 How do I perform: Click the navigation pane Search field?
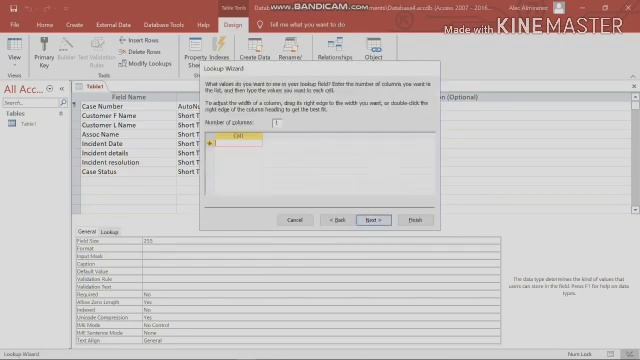pos(31,103)
